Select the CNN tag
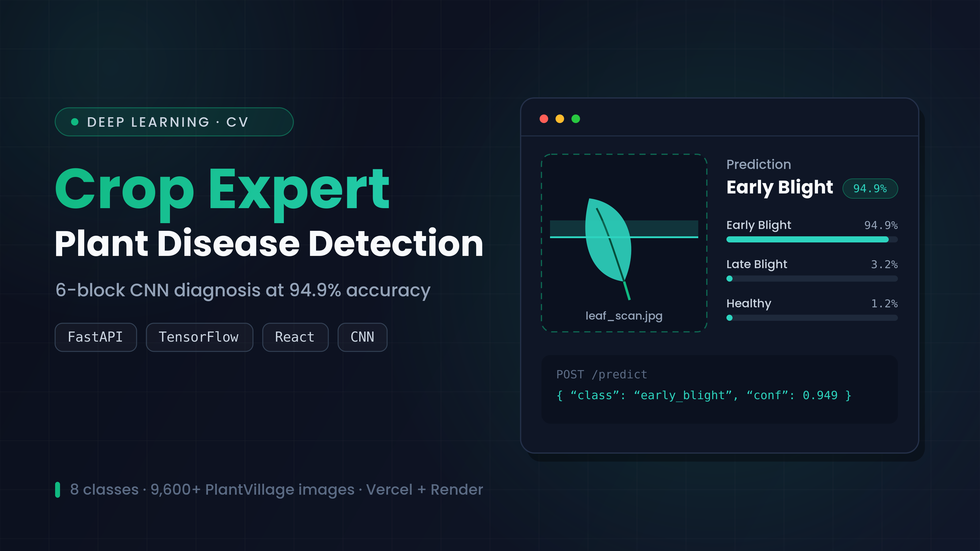Screen dimensions: 980x551 click(363, 337)
